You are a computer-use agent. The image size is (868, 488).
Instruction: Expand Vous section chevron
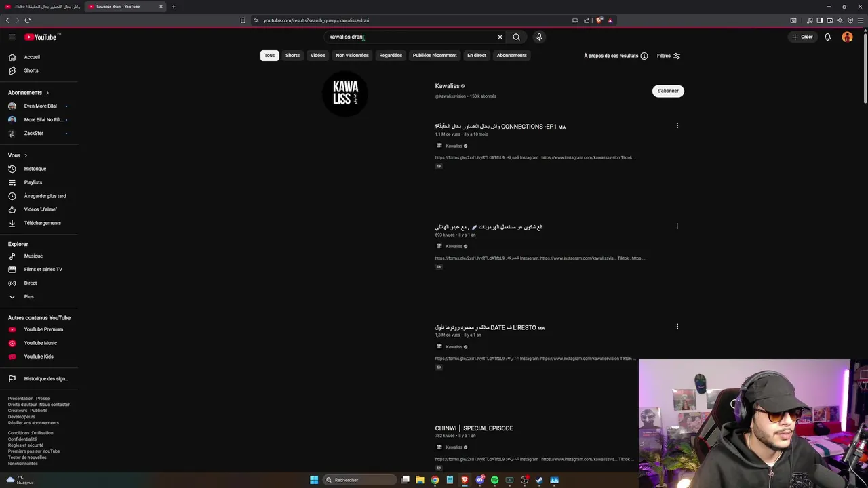(x=26, y=155)
